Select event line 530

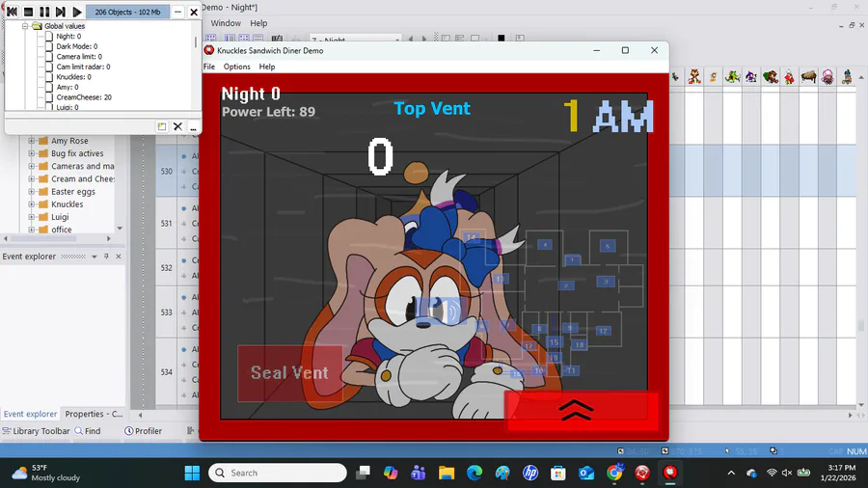167,172
